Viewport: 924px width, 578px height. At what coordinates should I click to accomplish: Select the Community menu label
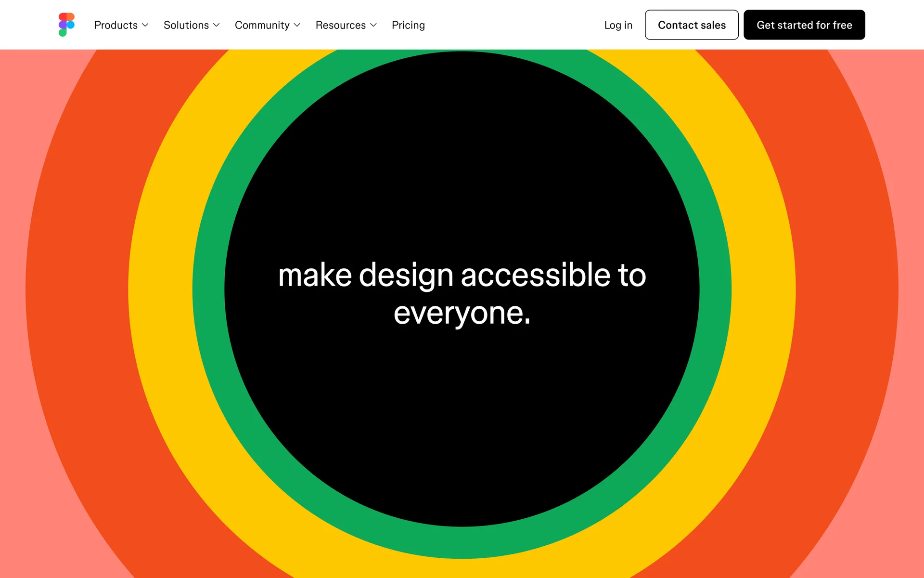[x=262, y=25]
